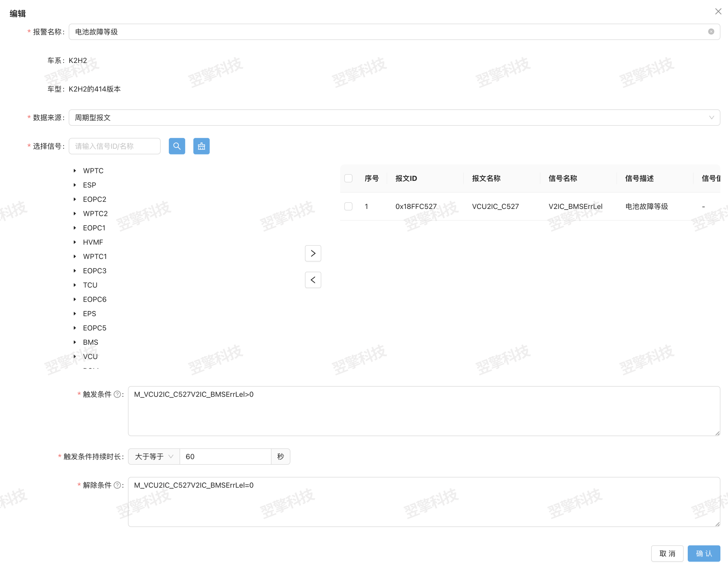
Task: Click the left-arrow transfer button
Action: (313, 280)
